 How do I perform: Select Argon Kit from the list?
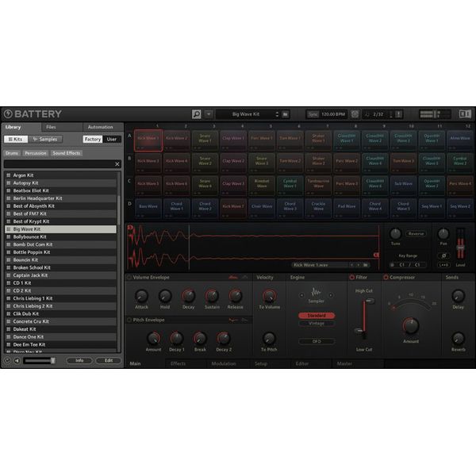tap(61, 175)
